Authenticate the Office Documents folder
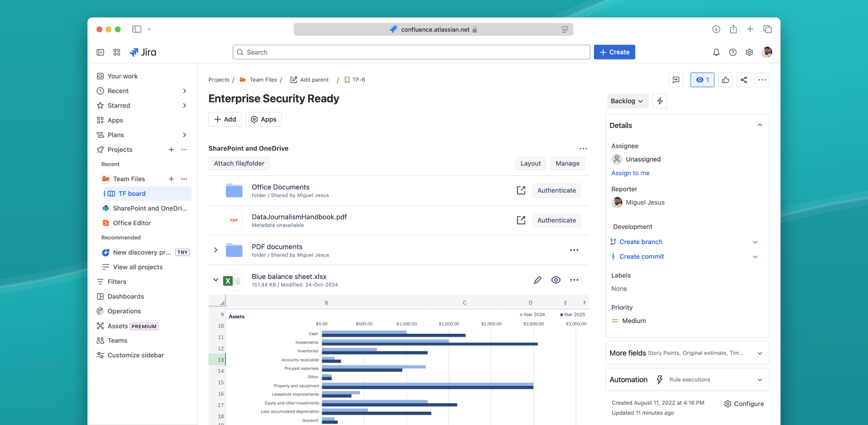The width and height of the screenshot is (868, 425). 557,190
